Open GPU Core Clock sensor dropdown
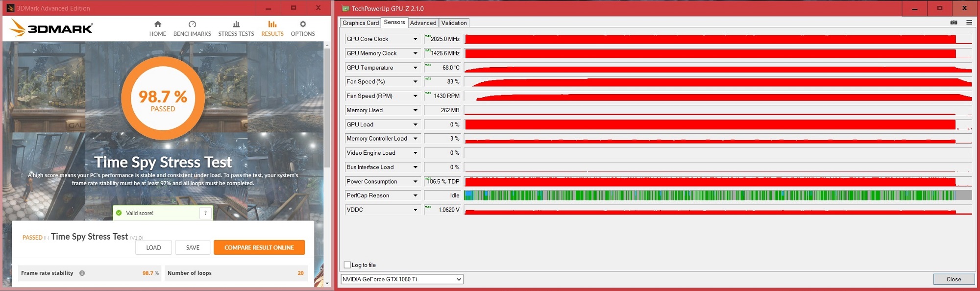980x291 pixels. [x=415, y=39]
